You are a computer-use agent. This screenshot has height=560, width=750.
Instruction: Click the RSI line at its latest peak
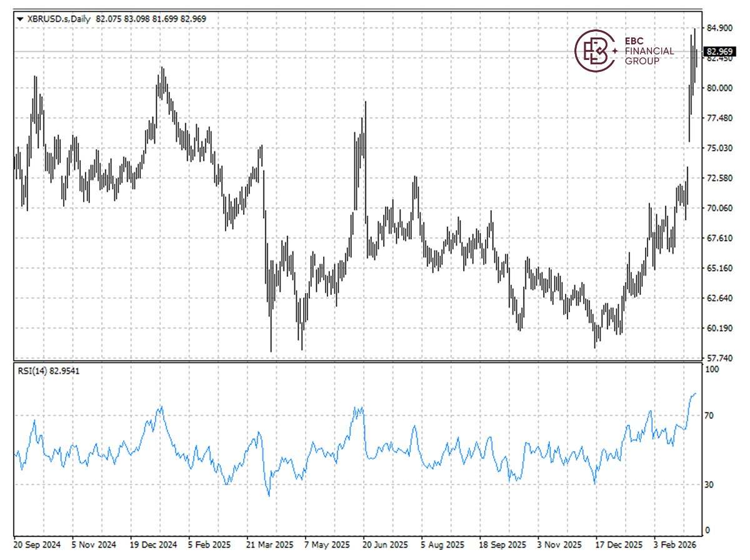click(x=696, y=394)
